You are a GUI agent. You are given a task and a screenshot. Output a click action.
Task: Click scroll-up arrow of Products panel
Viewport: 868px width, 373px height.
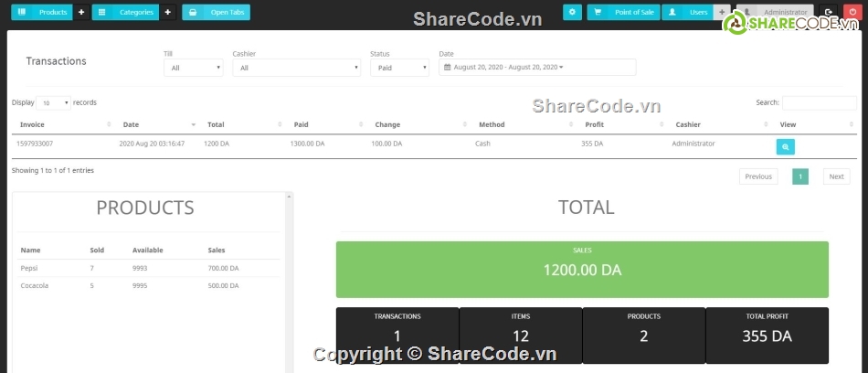coord(289,197)
